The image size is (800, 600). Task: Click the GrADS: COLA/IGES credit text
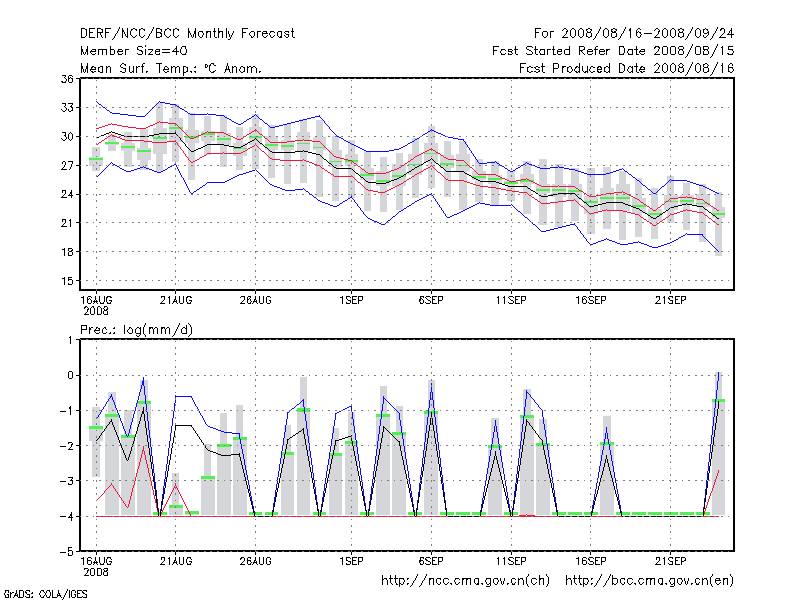pyautogui.click(x=44, y=593)
